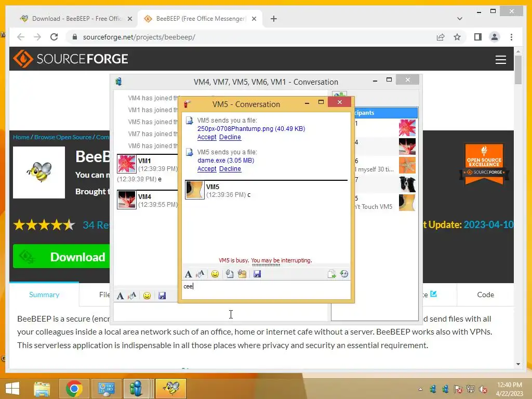
Task: Open emoticons in group conversation toolbar
Action: click(147, 296)
